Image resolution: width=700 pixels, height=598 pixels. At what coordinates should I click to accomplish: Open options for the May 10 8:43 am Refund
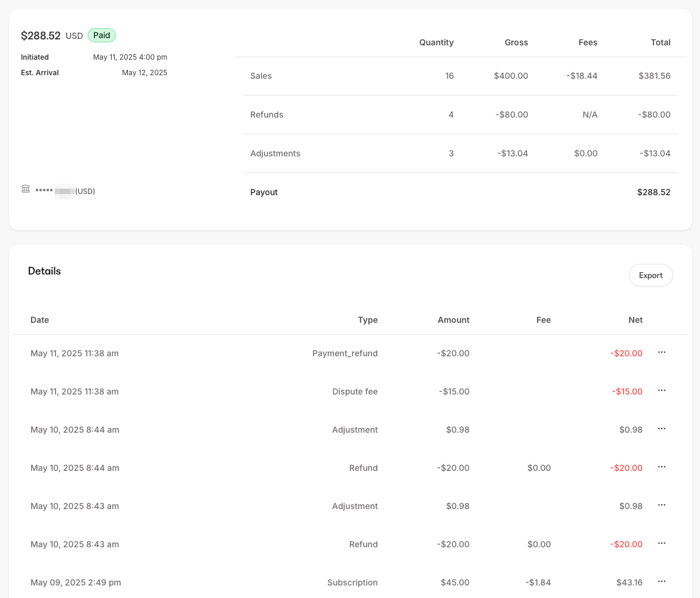(x=661, y=544)
